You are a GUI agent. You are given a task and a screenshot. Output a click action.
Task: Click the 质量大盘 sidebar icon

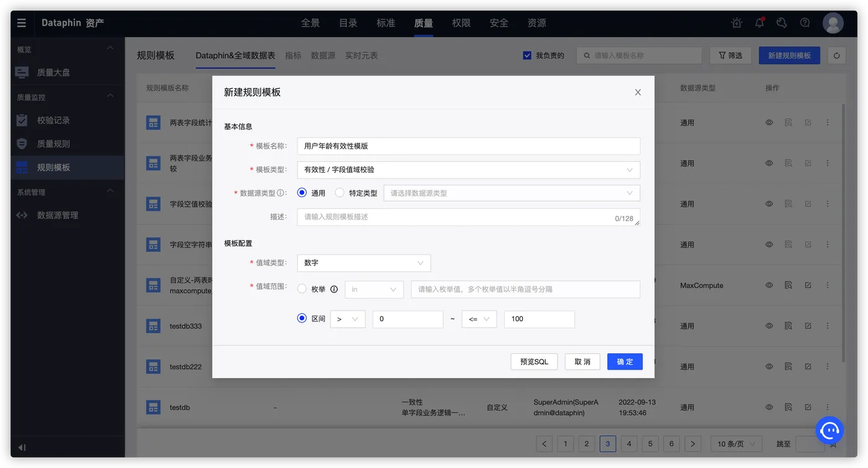point(22,73)
